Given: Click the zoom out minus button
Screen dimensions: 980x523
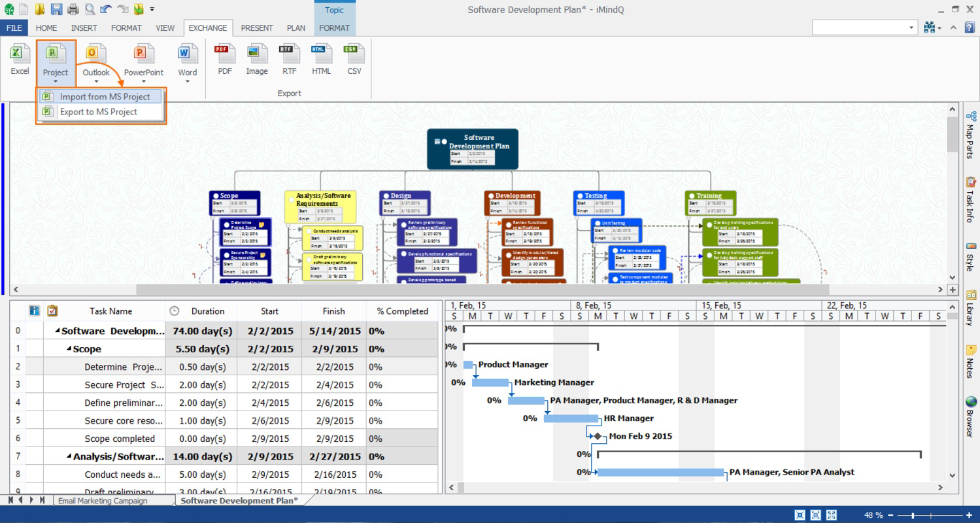Looking at the screenshot, I should 892,516.
